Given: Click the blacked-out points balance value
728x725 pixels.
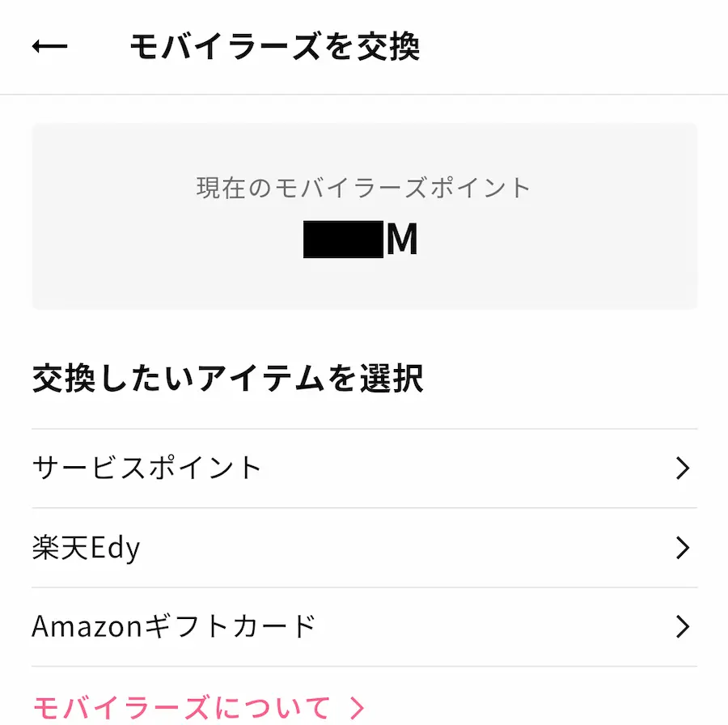Looking at the screenshot, I should tap(343, 241).
